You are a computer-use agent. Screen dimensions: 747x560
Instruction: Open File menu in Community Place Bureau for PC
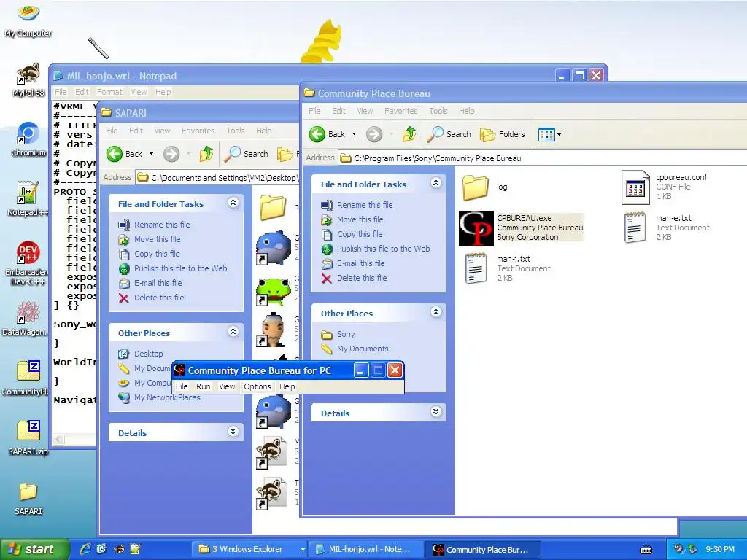click(x=182, y=386)
